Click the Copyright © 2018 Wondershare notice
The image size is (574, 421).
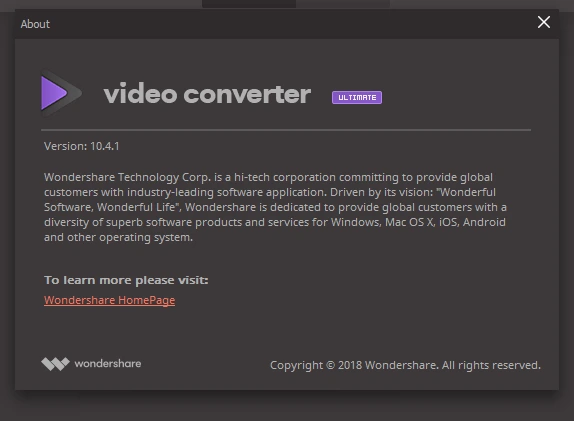[x=405, y=365]
